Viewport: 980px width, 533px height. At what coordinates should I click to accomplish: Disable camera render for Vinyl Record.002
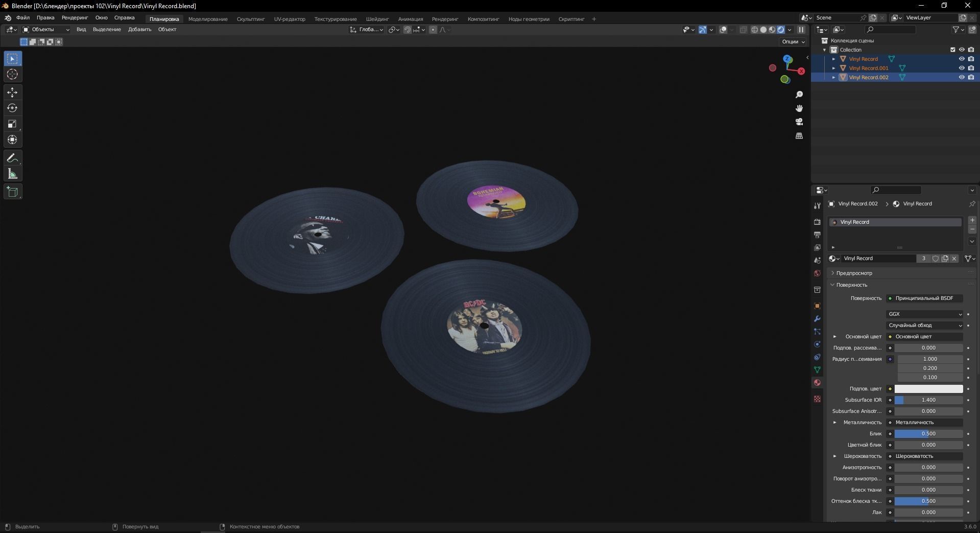[971, 77]
